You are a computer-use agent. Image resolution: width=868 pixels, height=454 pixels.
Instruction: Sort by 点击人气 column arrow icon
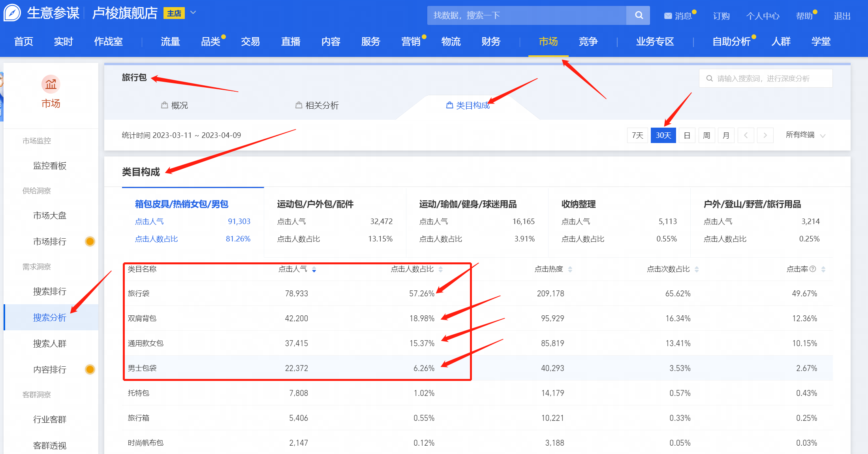coord(314,269)
